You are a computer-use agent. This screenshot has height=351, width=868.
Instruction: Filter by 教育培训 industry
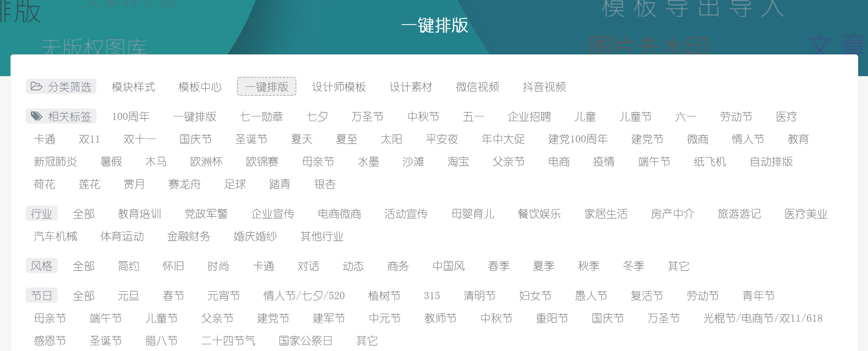tap(139, 214)
